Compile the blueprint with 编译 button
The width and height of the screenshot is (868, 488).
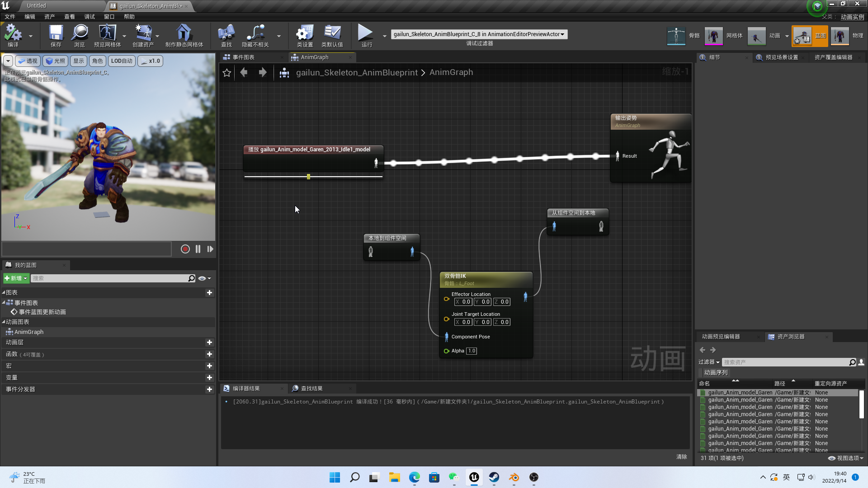[13, 36]
